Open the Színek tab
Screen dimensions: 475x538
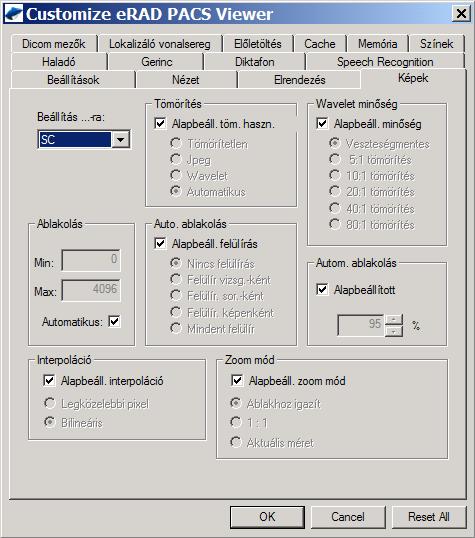coord(436,44)
